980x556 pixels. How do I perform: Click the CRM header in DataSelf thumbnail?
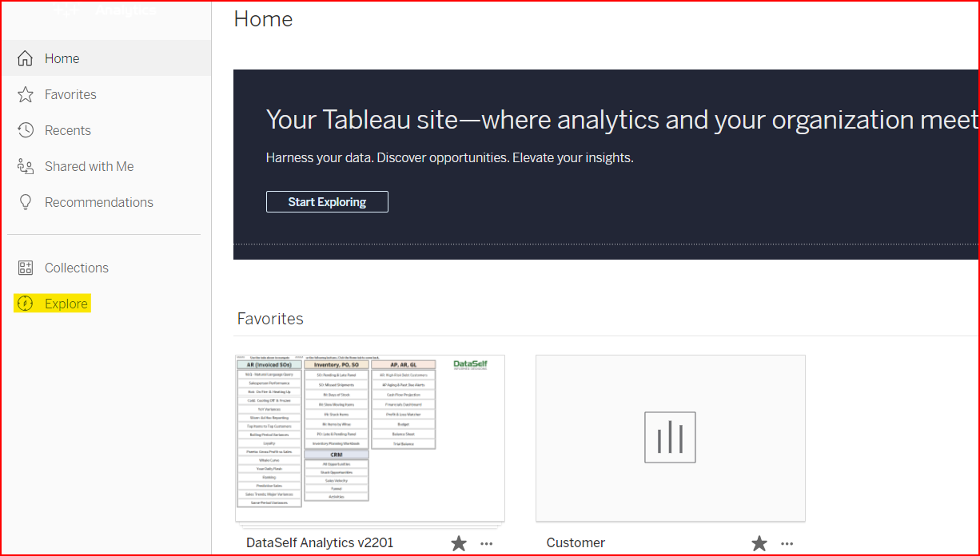coord(336,455)
